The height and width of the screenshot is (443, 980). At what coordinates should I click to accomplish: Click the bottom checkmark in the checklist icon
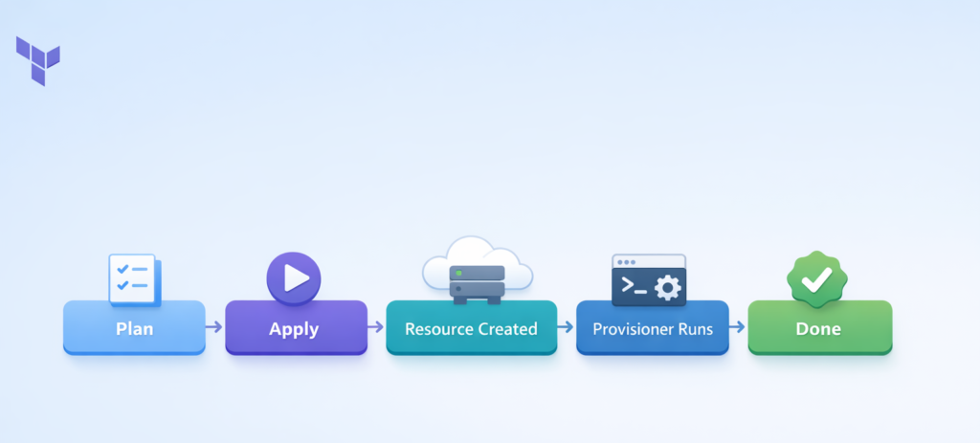click(122, 285)
